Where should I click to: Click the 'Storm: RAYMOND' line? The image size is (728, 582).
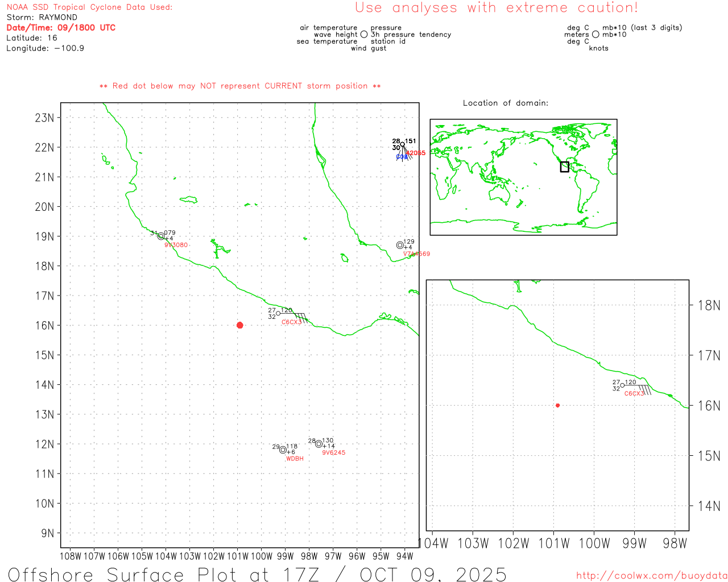point(42,18)
